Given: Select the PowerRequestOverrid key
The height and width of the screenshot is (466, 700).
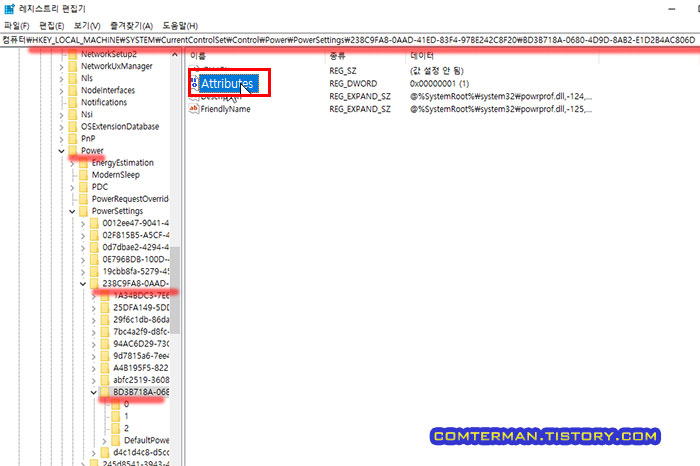Looking at the screenshot, I should coord(130,199).
